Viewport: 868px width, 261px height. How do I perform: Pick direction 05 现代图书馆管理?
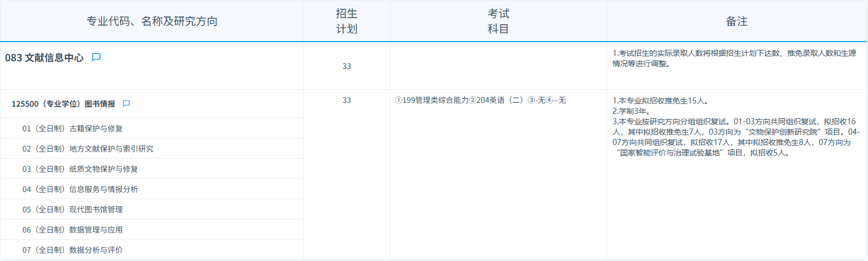coord(72,210)
